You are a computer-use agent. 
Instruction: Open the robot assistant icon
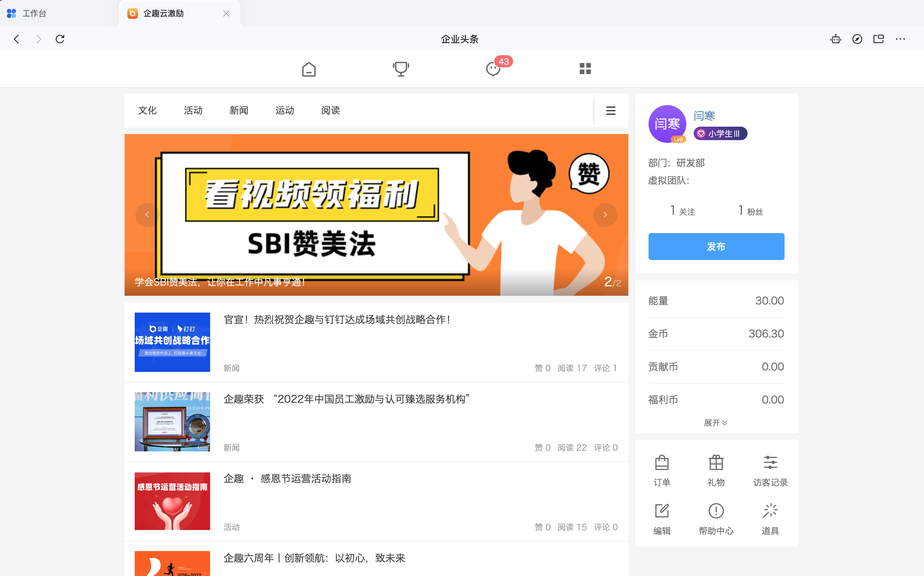click(836, 39)
